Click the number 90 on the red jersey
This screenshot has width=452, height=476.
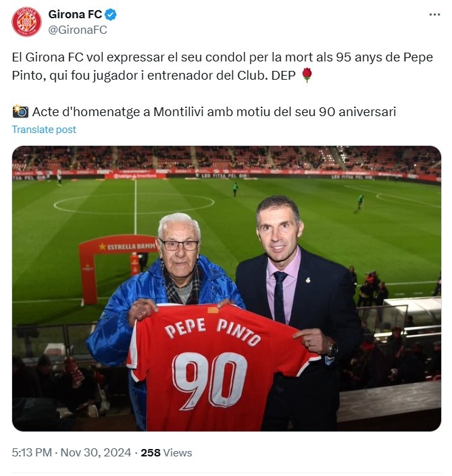[209, 381]
